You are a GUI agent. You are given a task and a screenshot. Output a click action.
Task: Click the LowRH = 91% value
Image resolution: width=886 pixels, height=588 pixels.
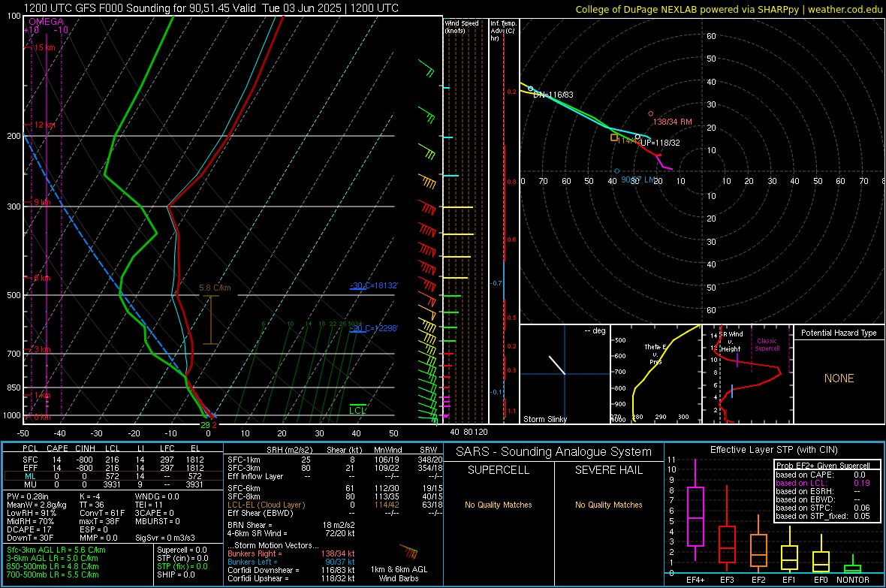click(31, 513)
